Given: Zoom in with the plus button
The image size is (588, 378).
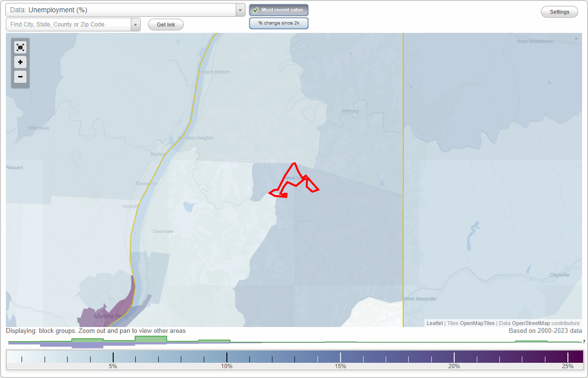Looking at the screenshot, I should coord(20,62).
